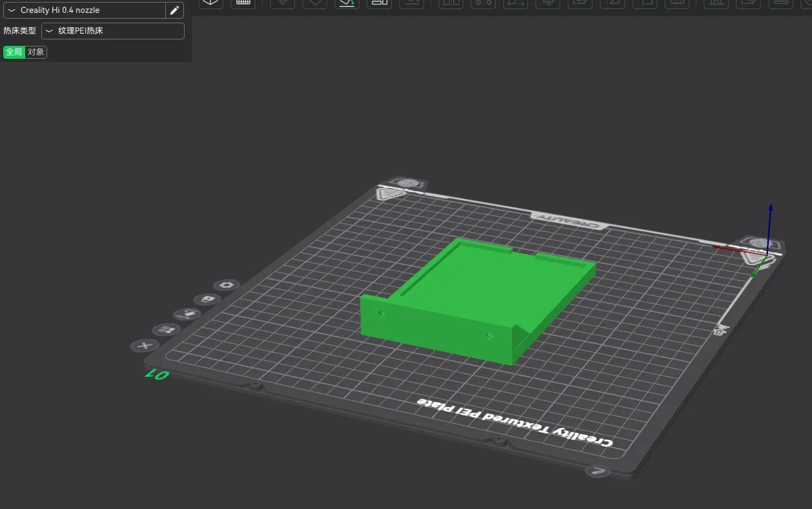The width and height of the screenshot is (812, 509).
Task: Click the plate arrange icon above the X
Action: (167, 330)
